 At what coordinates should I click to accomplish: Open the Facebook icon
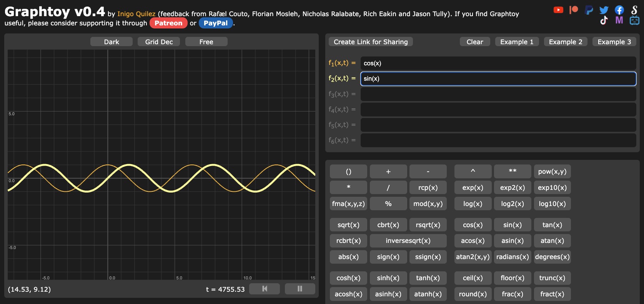[x=619, y=10]
